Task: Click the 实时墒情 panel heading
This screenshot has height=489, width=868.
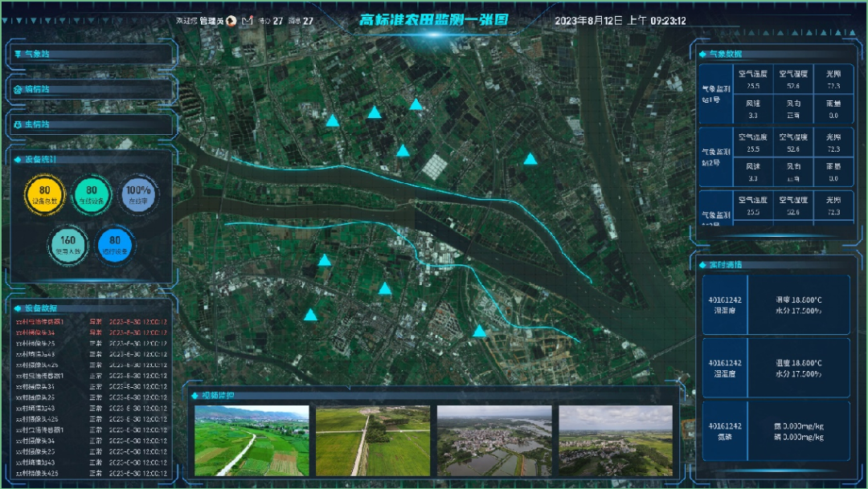Action: (725, 264)
